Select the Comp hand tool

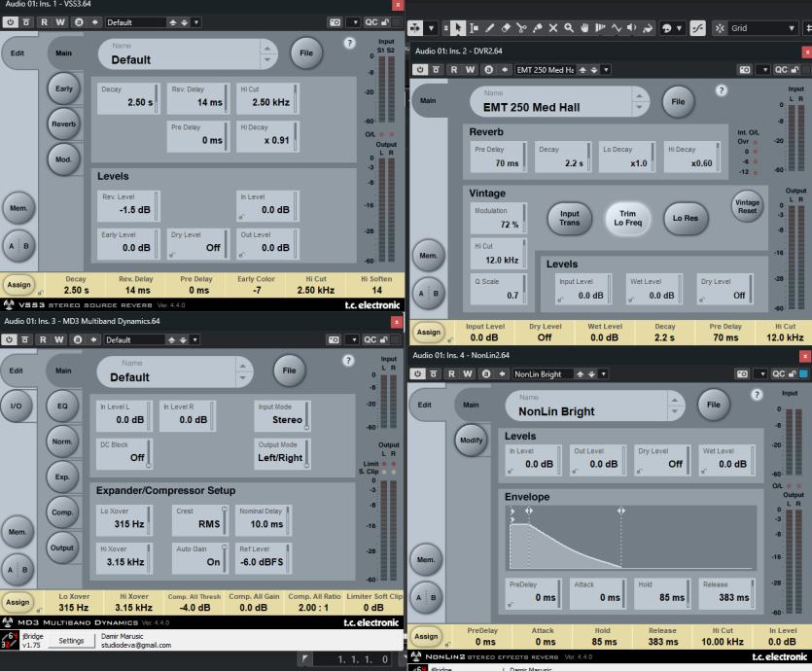(x=584, y=28)
